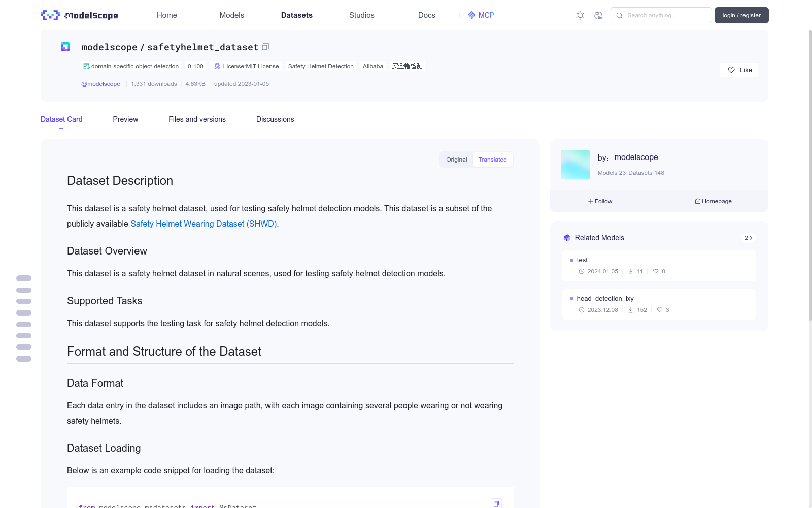Expand Related Models list via 2 > chevron
Screen dimensions: 812x508
(x=748, y=238)
